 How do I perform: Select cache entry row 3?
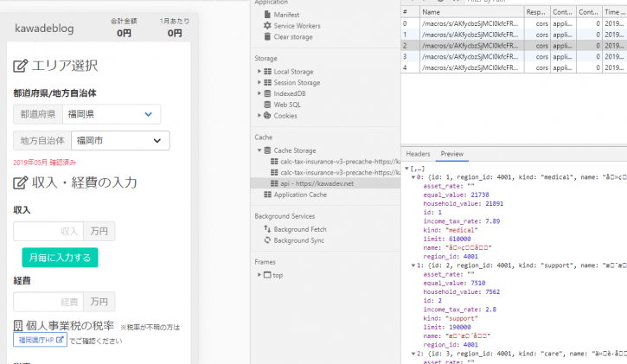[514, 57]
